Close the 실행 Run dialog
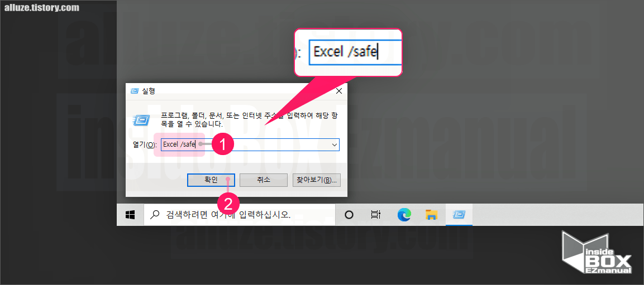This screenshot has height=285, width=644. [339, 91]
